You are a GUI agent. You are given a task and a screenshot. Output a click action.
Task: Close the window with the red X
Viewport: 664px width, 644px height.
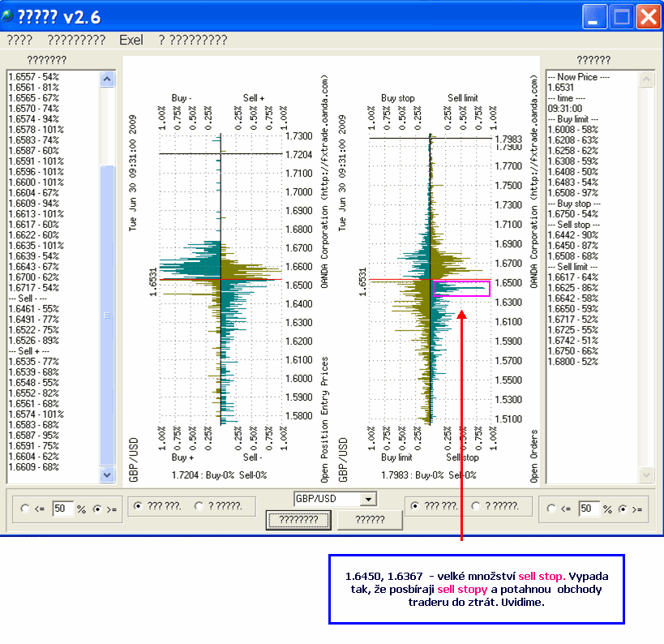point(647,16)
